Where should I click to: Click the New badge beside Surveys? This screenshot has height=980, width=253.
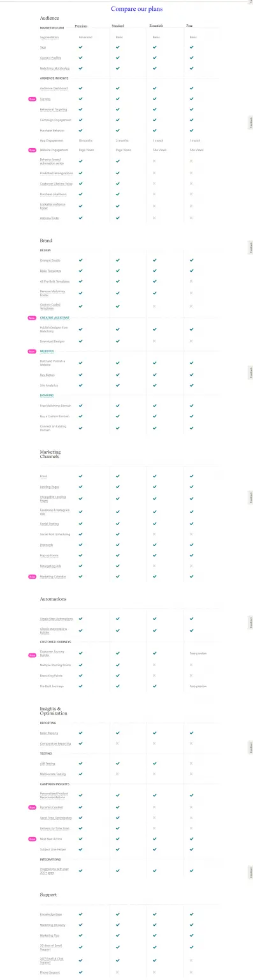click(x=32, y=99)
